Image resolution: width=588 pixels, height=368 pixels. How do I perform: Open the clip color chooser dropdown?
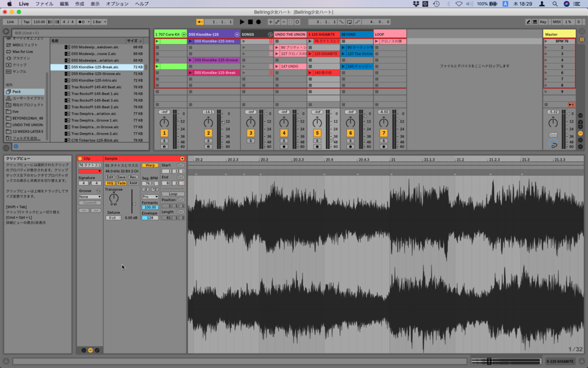(90, 171)
